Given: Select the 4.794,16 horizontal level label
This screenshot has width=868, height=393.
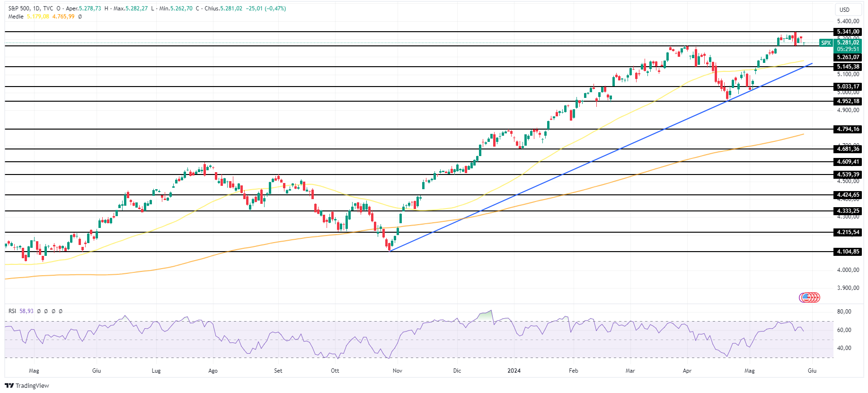Looking at the screenshot, I should (848, 129).
